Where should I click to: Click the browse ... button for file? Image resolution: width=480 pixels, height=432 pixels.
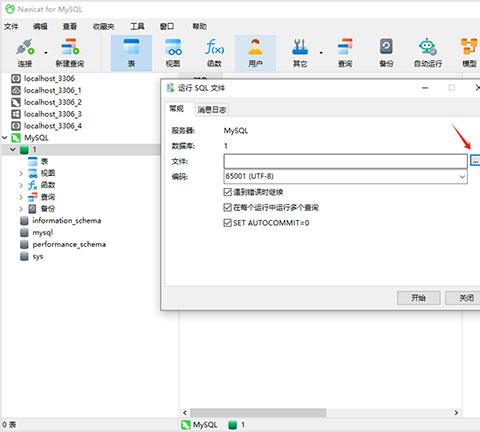(475, 161)
